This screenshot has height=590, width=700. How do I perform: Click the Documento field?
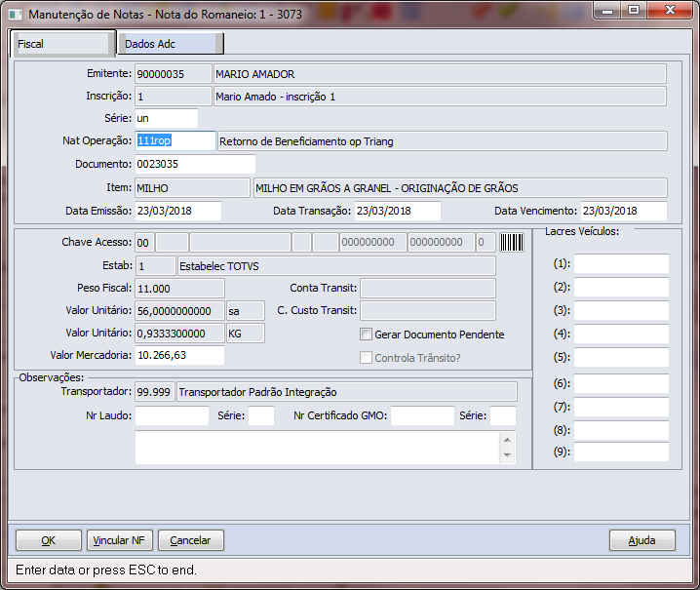[x=195, y=164]
